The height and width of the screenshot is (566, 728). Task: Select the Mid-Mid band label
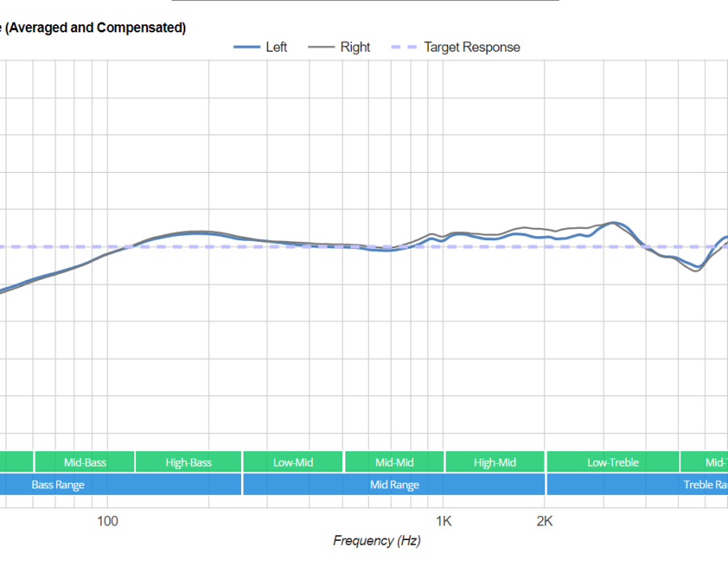pos(394,462)
